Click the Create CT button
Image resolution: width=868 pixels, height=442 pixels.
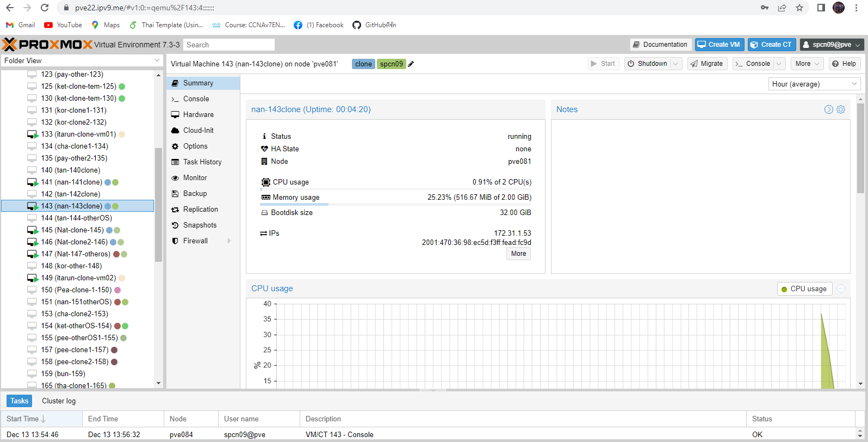[772, 45]
